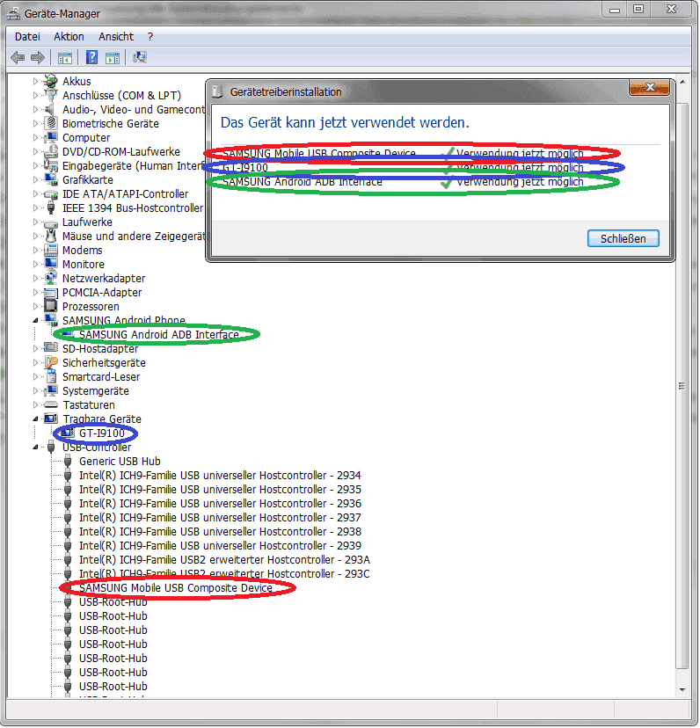Select the GT-I9100 tree device
Viewport: 700px width, 728px height.
(x=102, y=433)
